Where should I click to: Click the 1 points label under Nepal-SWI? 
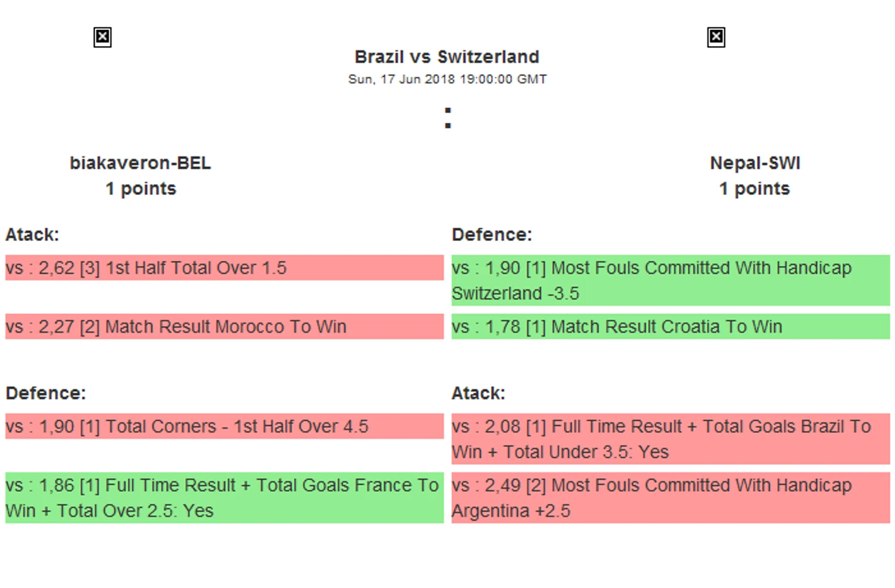755,189
